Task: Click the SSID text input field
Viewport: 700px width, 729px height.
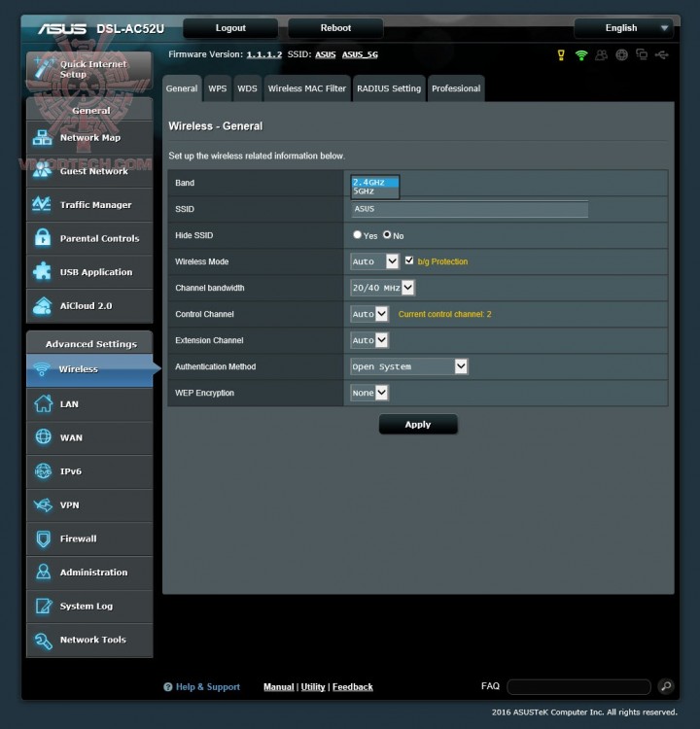Action: (470, 209)
